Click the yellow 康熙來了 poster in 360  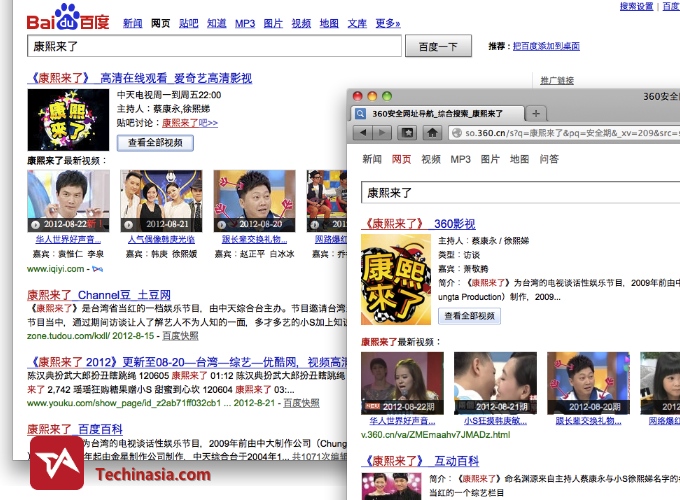click(396, 279)
